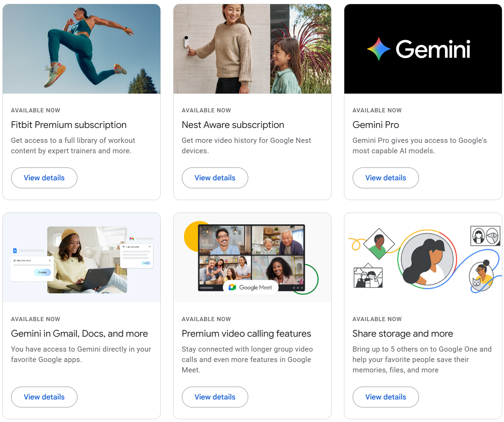This screenshot has width=504, height=422.
Task: Click View details under Nest Aware subscription
Action: (x=215, y=178)
